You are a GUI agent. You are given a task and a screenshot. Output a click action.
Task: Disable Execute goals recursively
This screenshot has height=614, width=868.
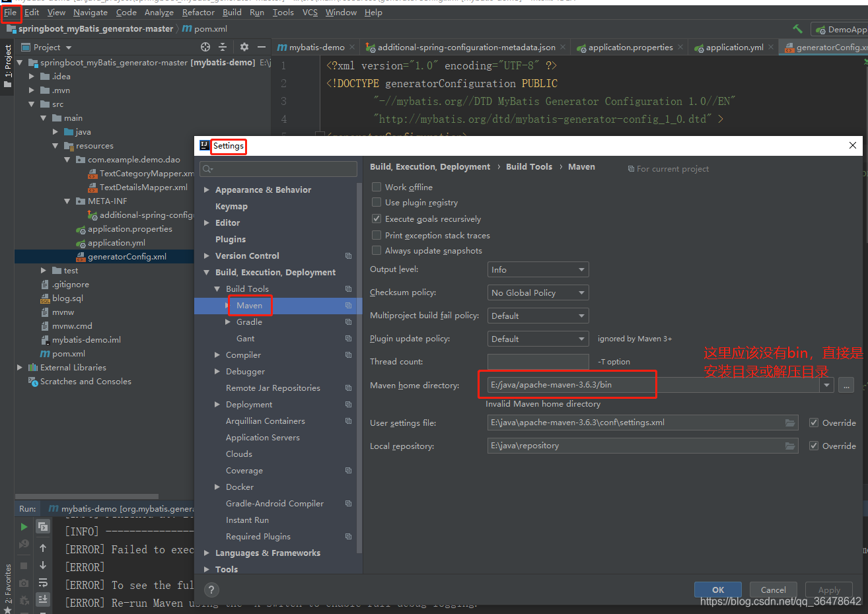point(378,219)
